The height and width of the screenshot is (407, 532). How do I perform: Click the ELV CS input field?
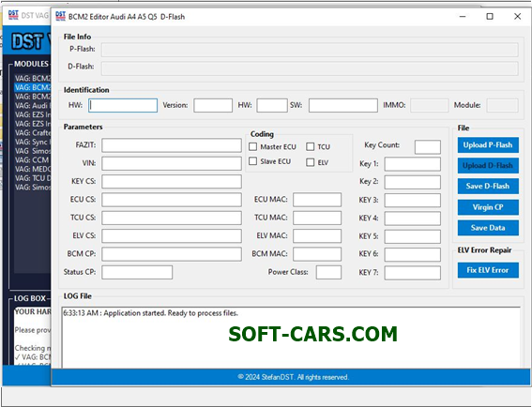point(172,235)
